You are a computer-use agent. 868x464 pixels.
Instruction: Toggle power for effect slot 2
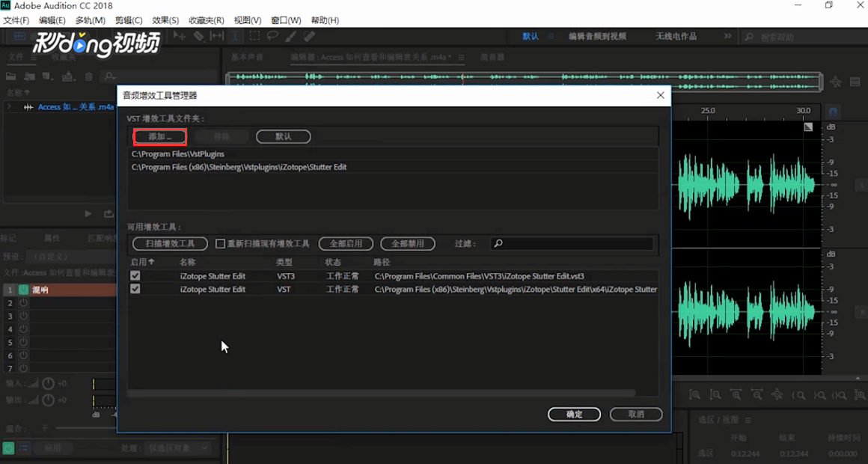coord(23,303)
